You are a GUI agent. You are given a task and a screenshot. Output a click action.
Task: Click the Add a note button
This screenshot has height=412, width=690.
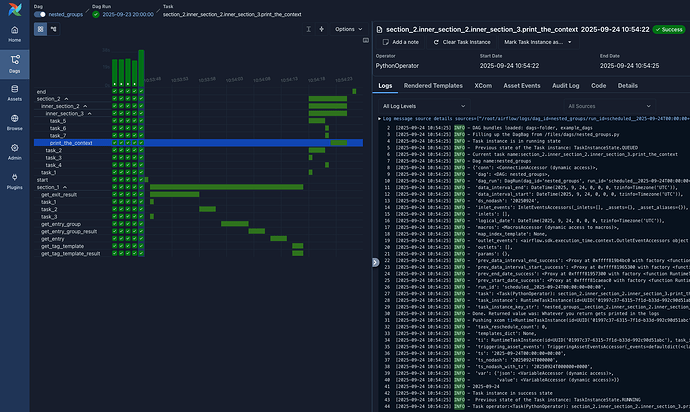[x=400, y=41]
